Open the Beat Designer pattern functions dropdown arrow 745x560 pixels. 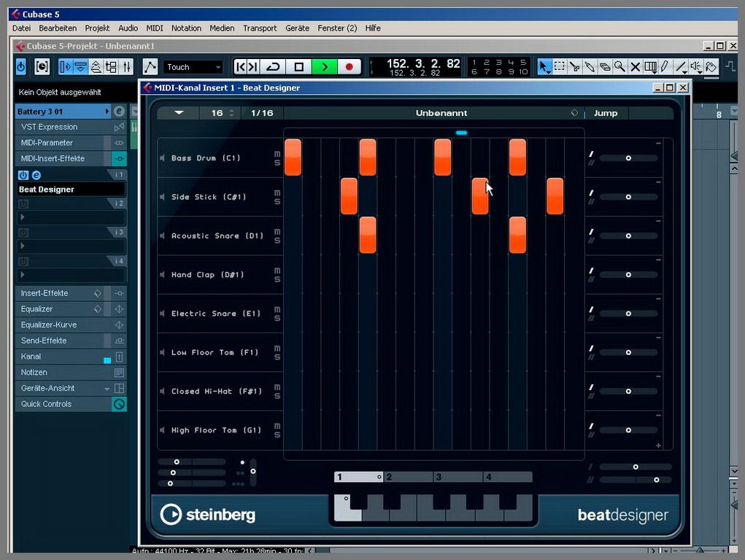[x=179, y=112]
